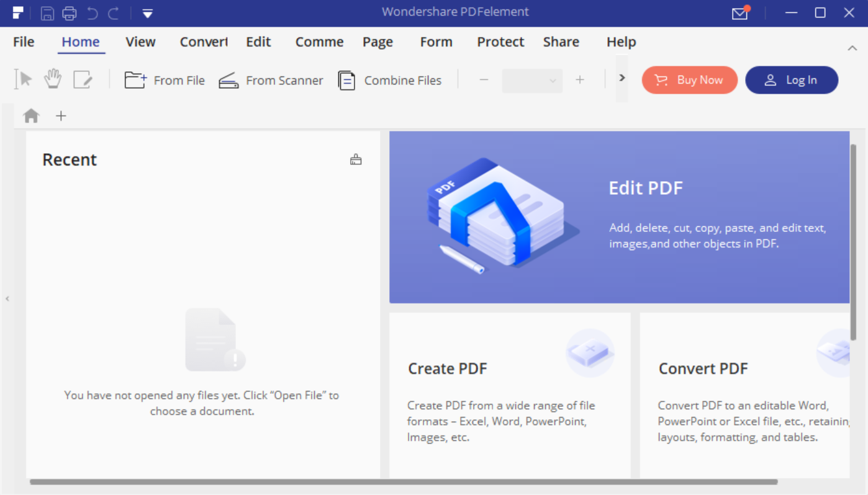This screenshot has width=868, height=495.
Task: Click the Log In button
Action: click(x=792, y=80)
